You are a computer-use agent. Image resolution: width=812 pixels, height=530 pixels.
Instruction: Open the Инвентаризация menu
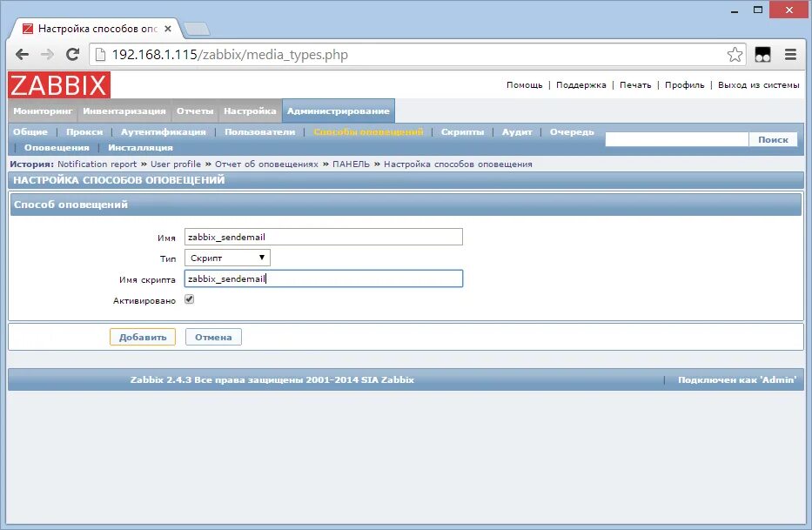click(x=124, y=111)
